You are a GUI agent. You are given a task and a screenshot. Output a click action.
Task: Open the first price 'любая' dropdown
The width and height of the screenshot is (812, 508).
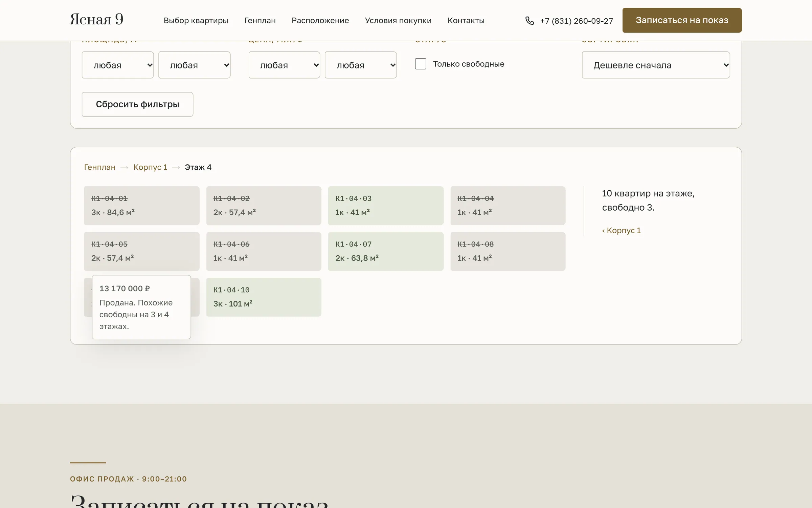click(284, 65)
